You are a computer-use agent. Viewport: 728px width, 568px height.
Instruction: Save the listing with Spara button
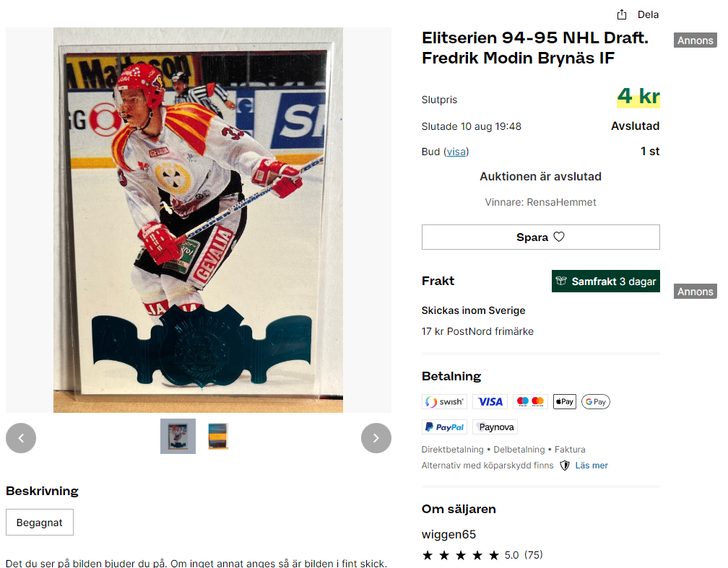click(540, 237)
